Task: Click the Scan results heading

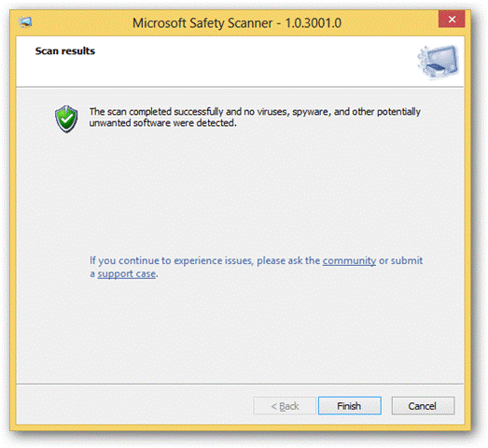Action: point(65,51)
